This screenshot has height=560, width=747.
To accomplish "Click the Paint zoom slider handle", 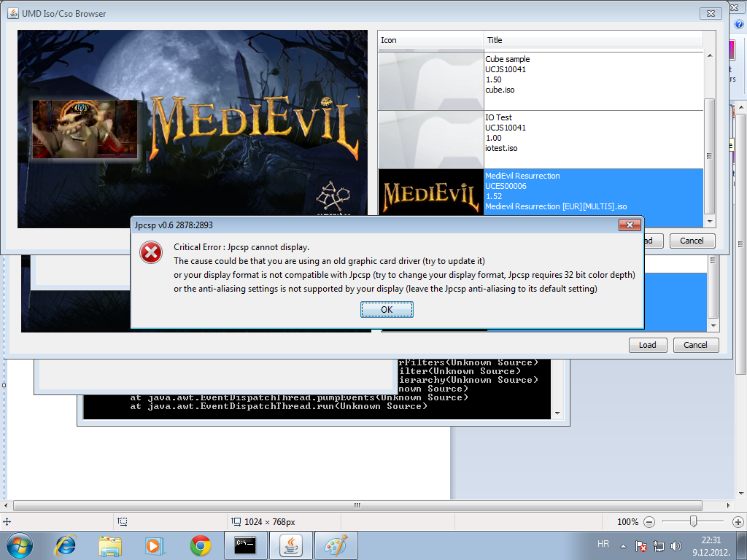I will [x=693, y=521].
